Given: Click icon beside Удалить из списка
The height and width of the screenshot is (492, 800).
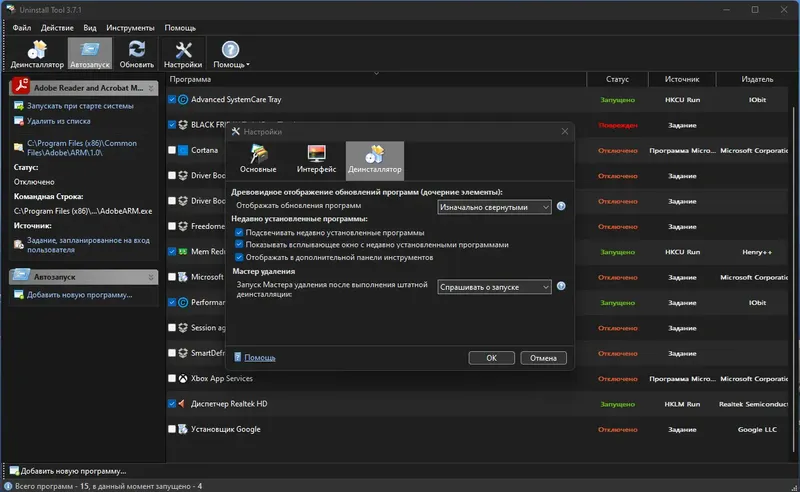Looking at the screenshot, I should click(x=19, y=121).
